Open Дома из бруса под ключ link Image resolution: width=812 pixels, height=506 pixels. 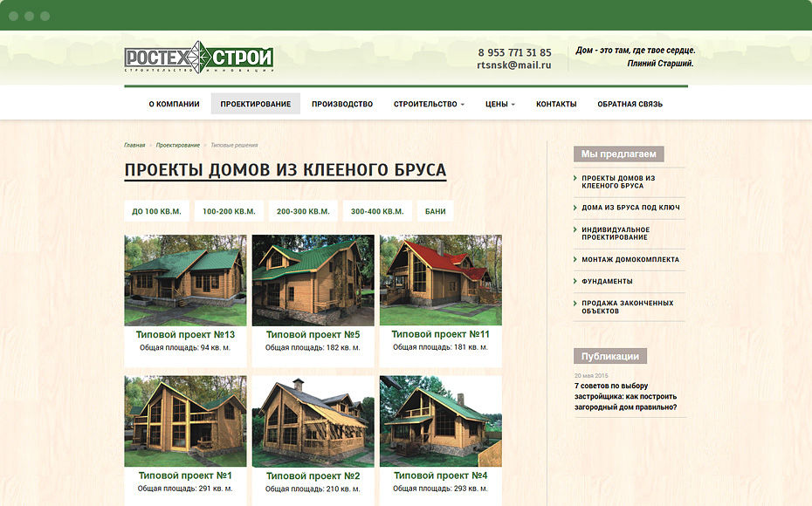pos(630,208)
